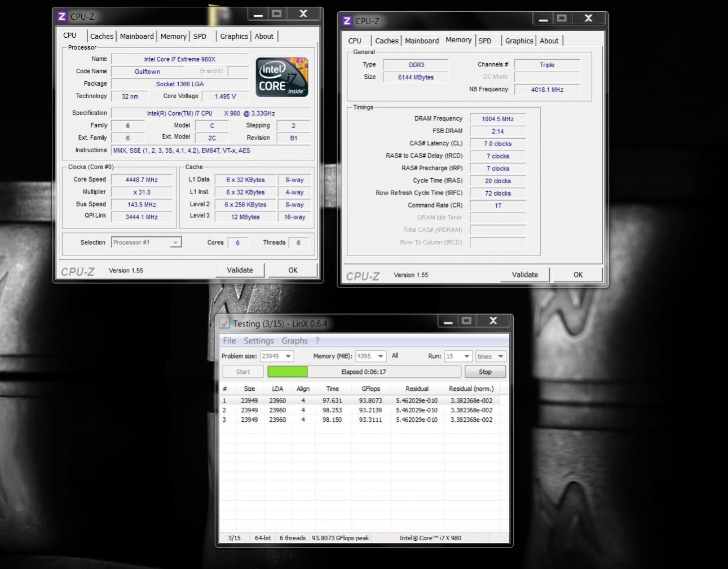Expand the Problem size dropdown in LinX
The width and height of the screenshot is (728, 569).
[x=288, y=356]
